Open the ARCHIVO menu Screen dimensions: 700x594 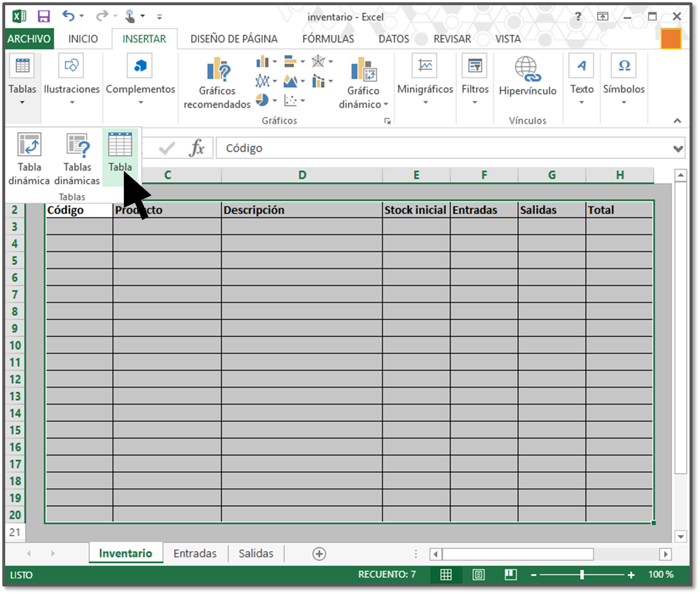(x=29, y=39)
